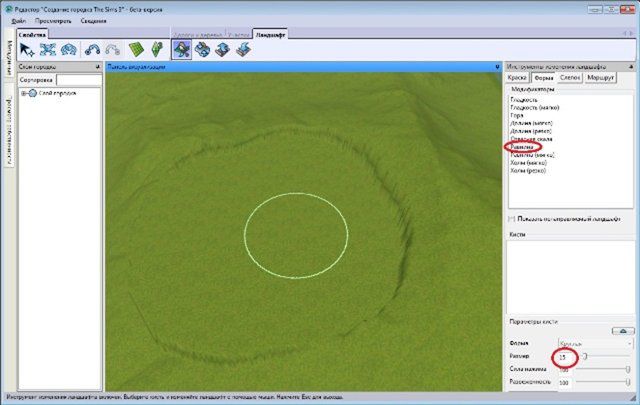Click the redo arrow icon
Viewport: 640px width, 405px height.
pyautogui.click(x=112, y=48)
